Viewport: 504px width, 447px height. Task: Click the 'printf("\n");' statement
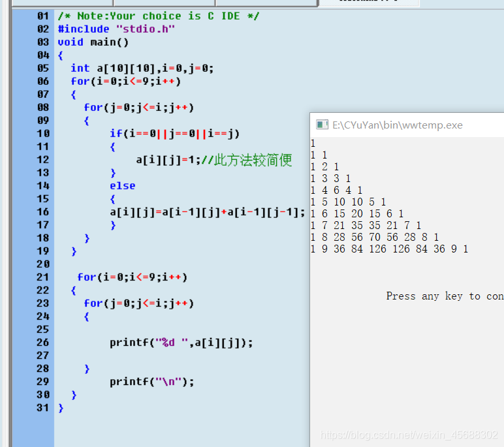click(152, 382)
